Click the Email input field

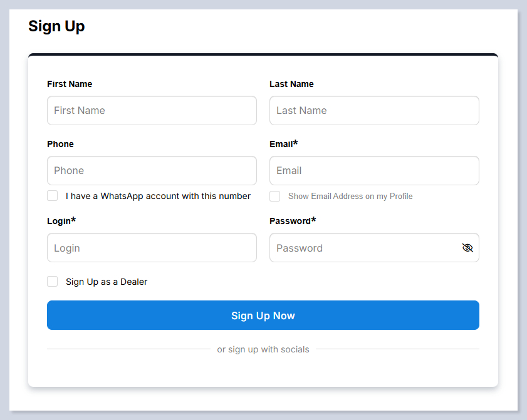tap(374, 171)
